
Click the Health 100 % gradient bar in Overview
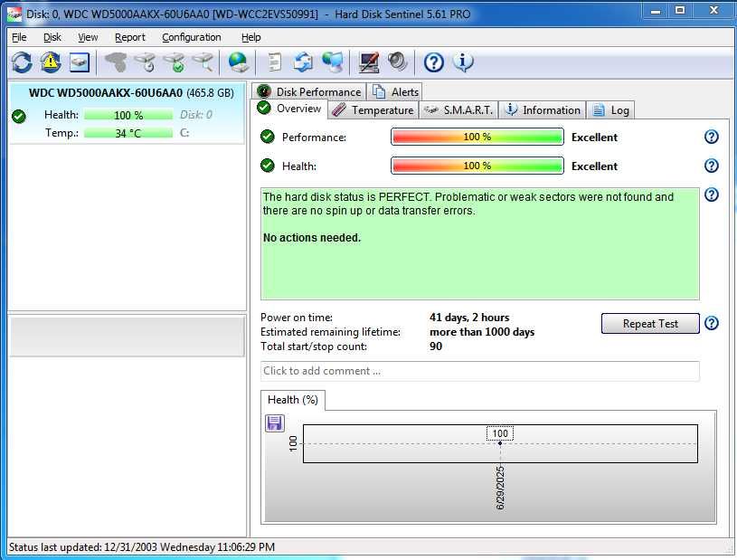click(x=477, y=166)
